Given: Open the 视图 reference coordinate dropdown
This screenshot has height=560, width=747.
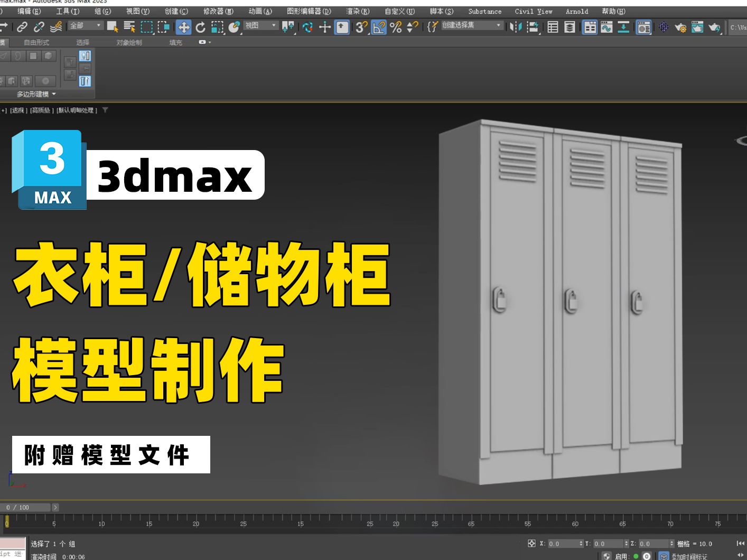Looking at the screenshot, I should pyautogui.click(x=261, y=25).
